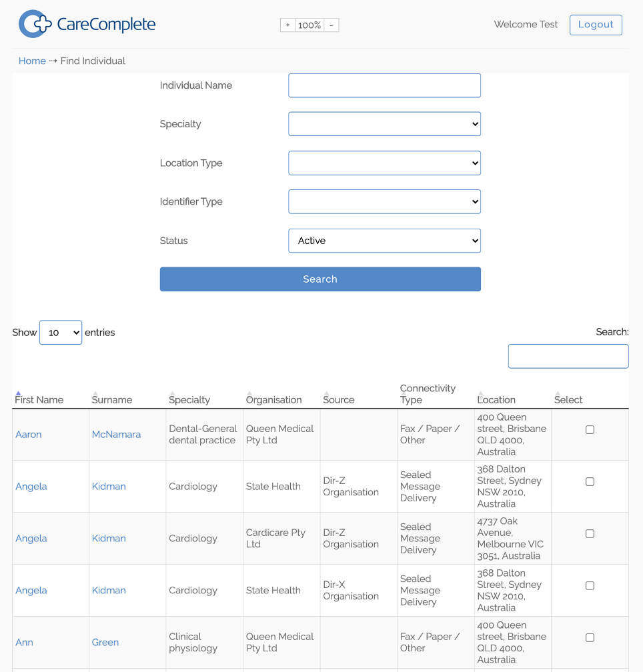Open the Green surname link
Viewport: 643px width, 672px height.
point(105,643)
